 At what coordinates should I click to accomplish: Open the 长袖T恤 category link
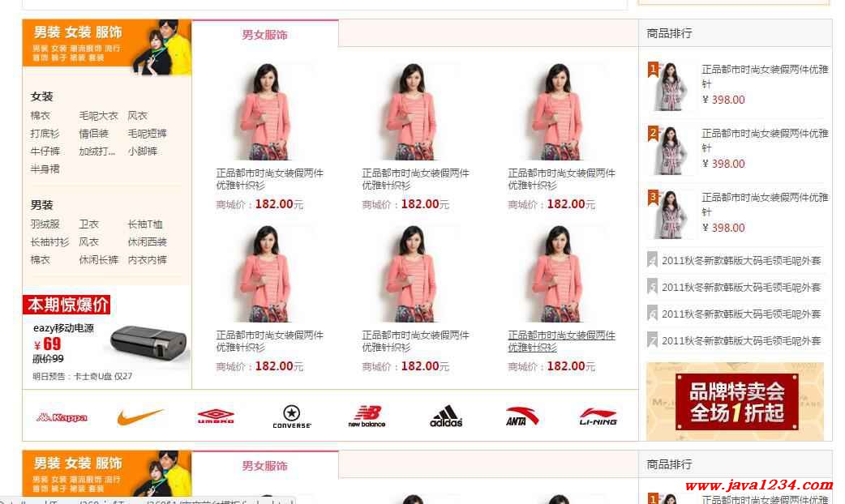[145, 224]
